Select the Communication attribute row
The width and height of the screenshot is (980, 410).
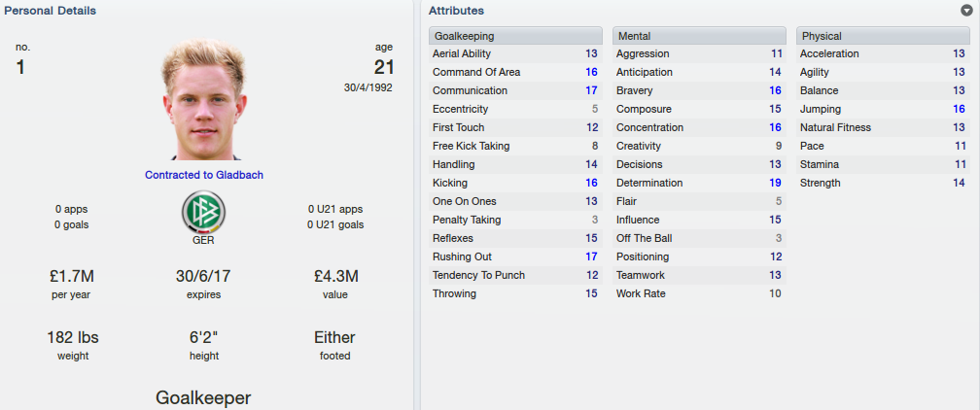click(515, 90)
